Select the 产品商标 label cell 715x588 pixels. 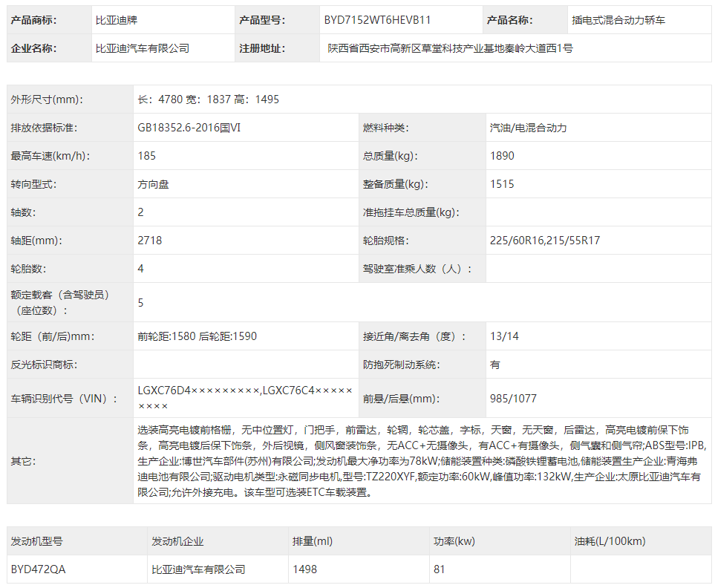(x=49, y=20)
